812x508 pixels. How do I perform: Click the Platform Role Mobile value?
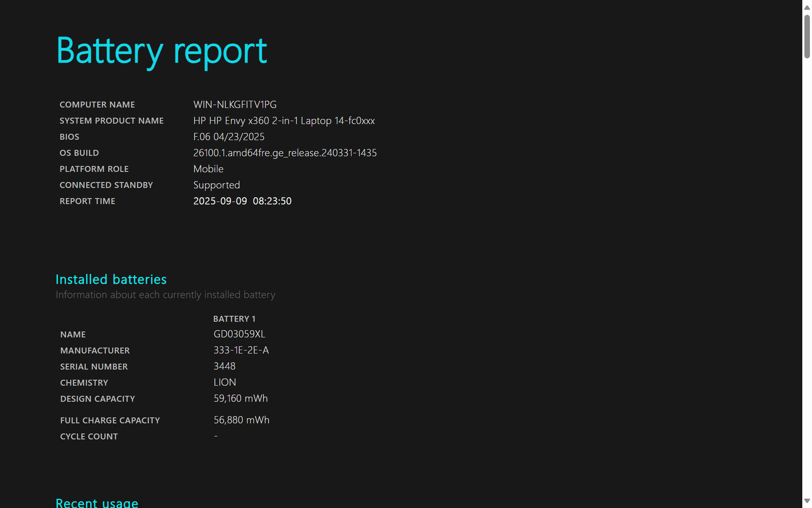coord(208,169)
